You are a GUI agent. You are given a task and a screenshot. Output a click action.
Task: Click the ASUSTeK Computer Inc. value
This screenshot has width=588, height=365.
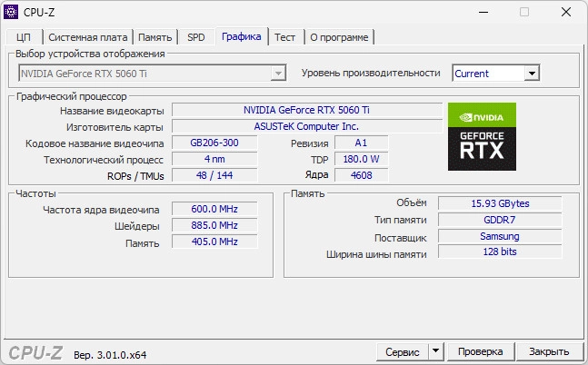point(307,126)
